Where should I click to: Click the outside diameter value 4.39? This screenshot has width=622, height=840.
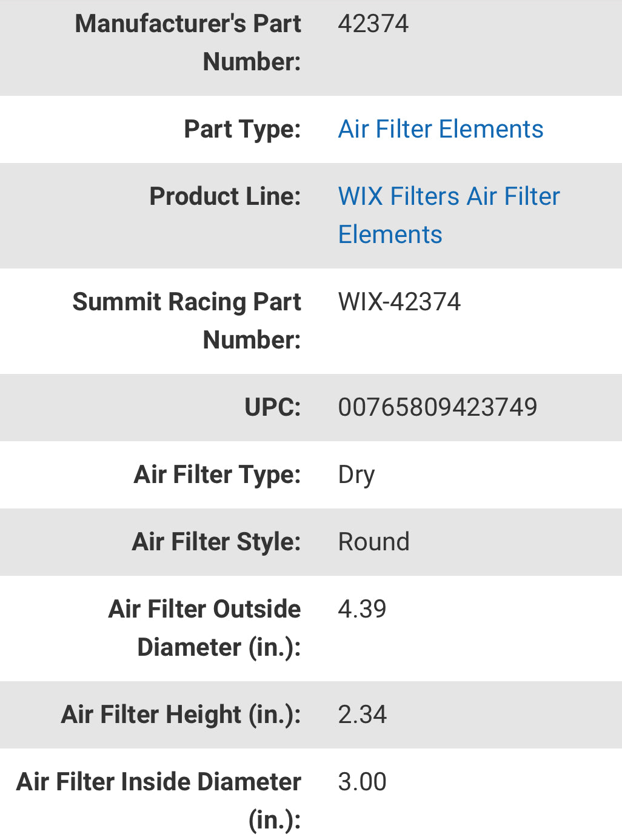click(362, 608)
